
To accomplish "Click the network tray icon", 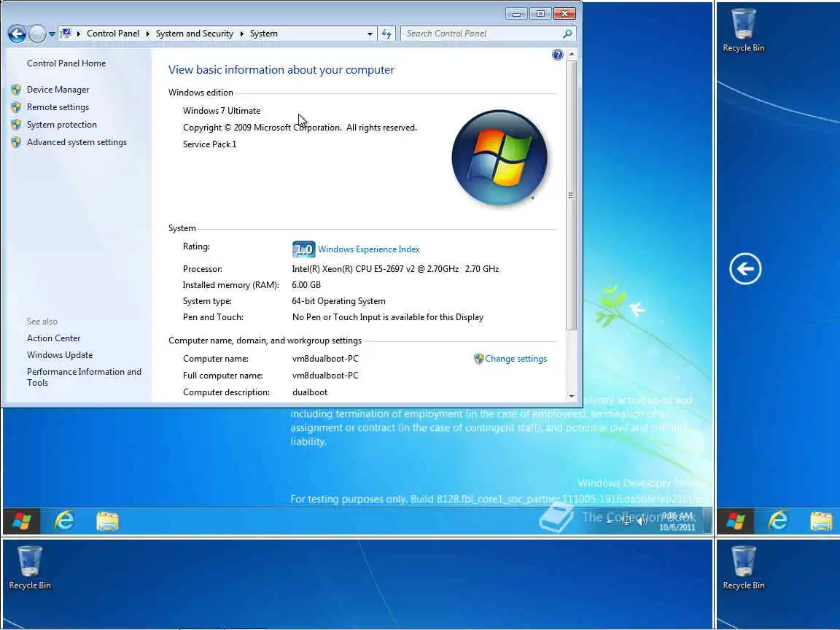I will (626, 521).
